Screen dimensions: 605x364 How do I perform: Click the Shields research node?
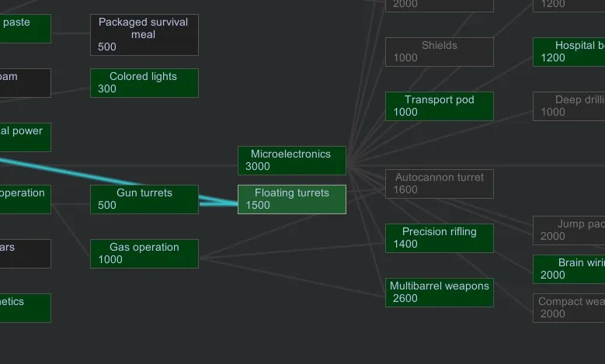[x=439, y=52]
